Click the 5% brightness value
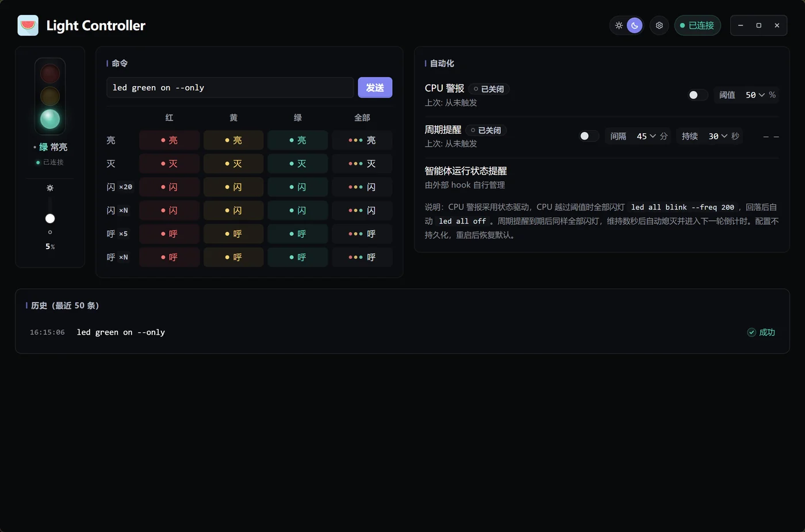This screenshot has height=532, width=805. click(50, 247)
